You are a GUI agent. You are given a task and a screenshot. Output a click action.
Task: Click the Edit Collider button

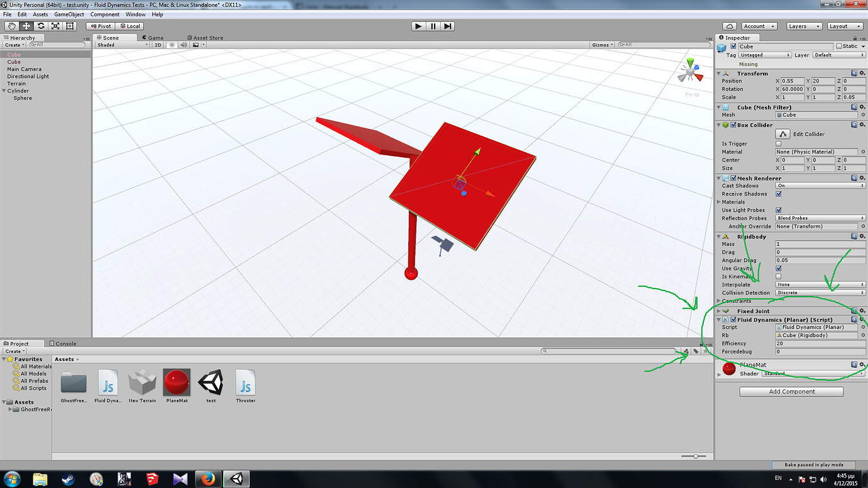tap(782, 133)
